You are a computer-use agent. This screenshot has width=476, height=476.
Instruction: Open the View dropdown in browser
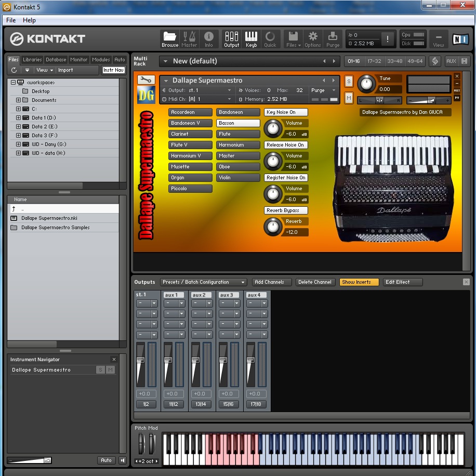tap(45, 70)
